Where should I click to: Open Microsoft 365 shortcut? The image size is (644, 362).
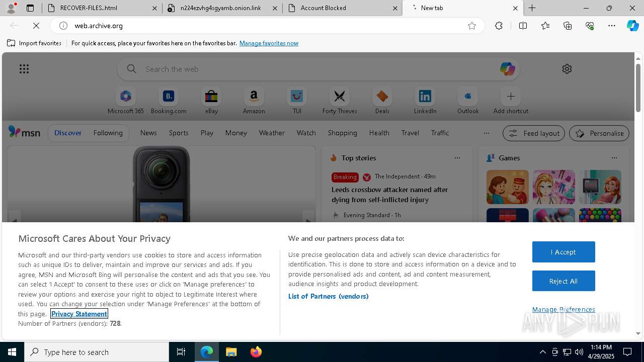[x=126, y=101]
